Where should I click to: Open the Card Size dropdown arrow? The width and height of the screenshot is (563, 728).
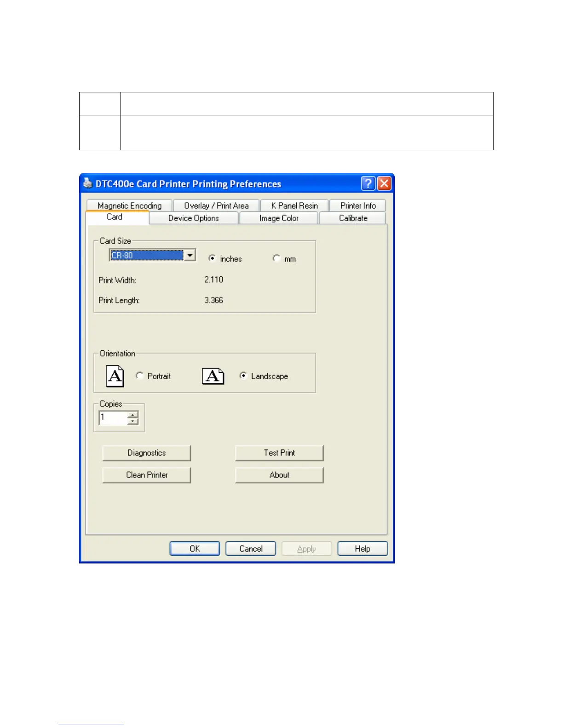[x=190, y=255]
